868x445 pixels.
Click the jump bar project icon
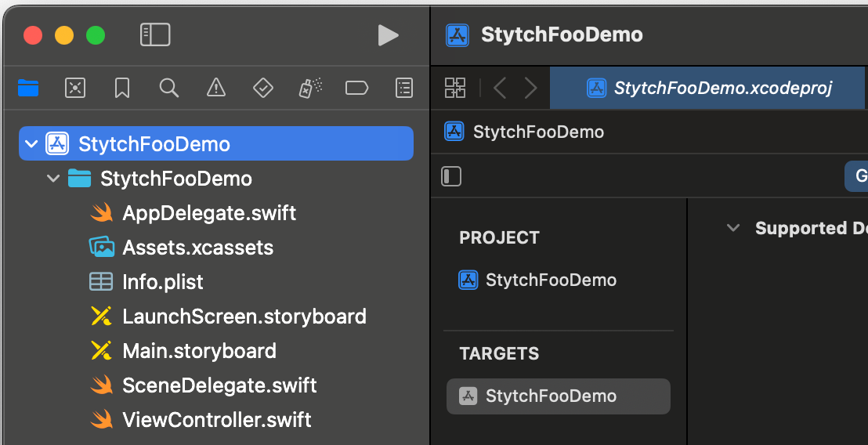coord(454,132)
